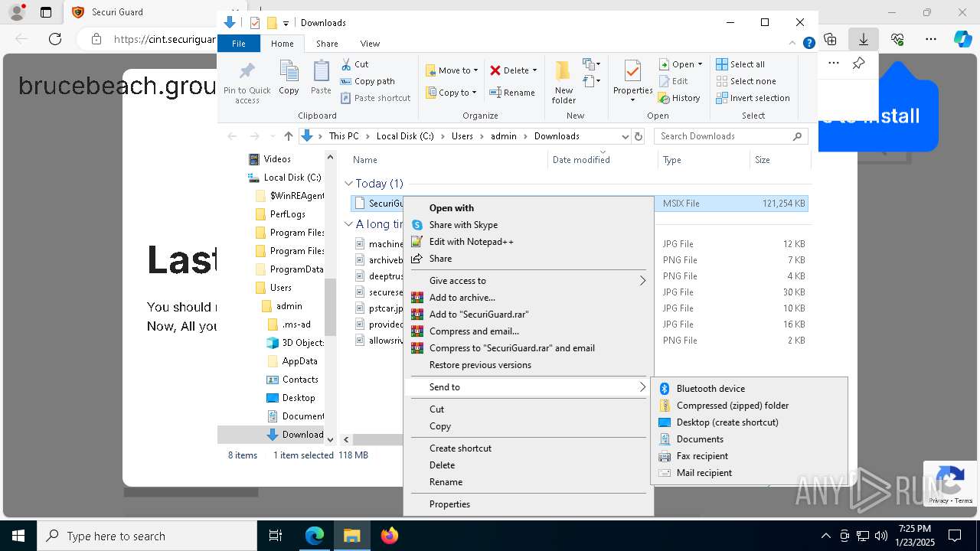
Task: Click Edge refresh page icon
Action: [55, 38]
